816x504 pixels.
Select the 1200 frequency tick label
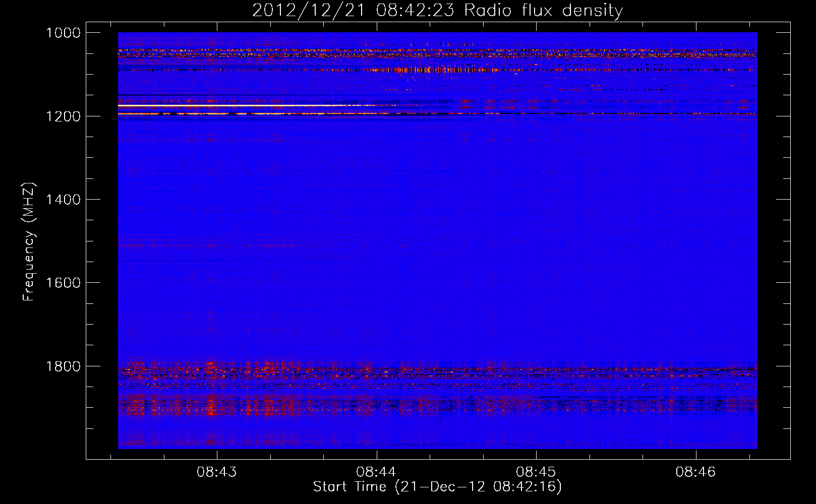[x=63, y=116]
